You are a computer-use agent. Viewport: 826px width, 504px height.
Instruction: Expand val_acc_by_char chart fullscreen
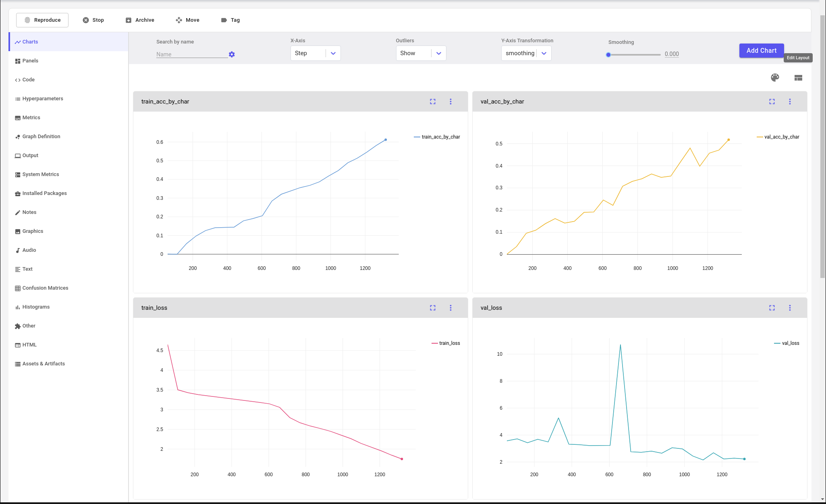(x=772, y=102)
